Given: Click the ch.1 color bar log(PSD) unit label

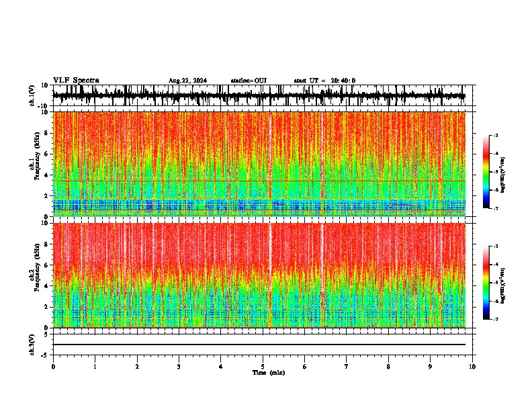Looking at the screenshot, I should coord(503,175).
